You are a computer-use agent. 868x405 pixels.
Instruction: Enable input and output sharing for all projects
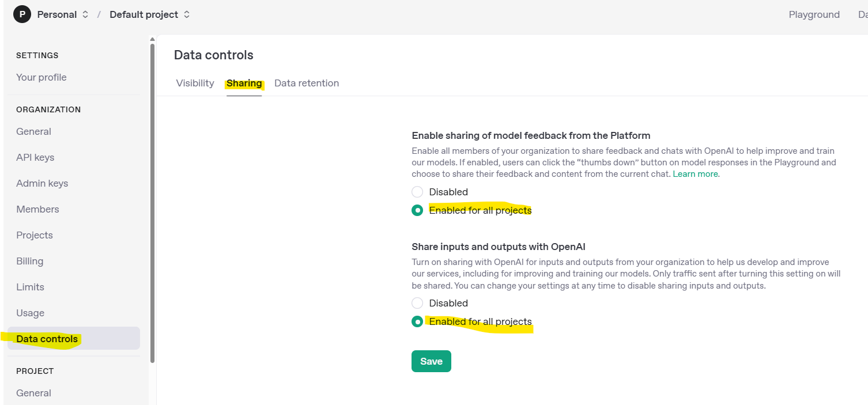click(x=417, y=321)
